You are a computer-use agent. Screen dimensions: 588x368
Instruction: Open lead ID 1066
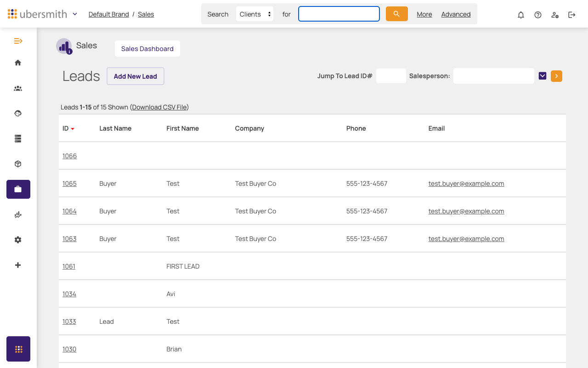pos(70,156)
